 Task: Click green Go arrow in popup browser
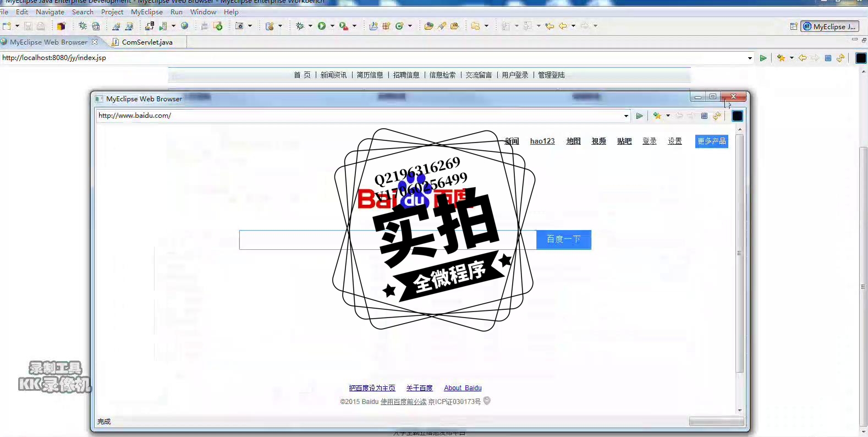tap(639, 116)
